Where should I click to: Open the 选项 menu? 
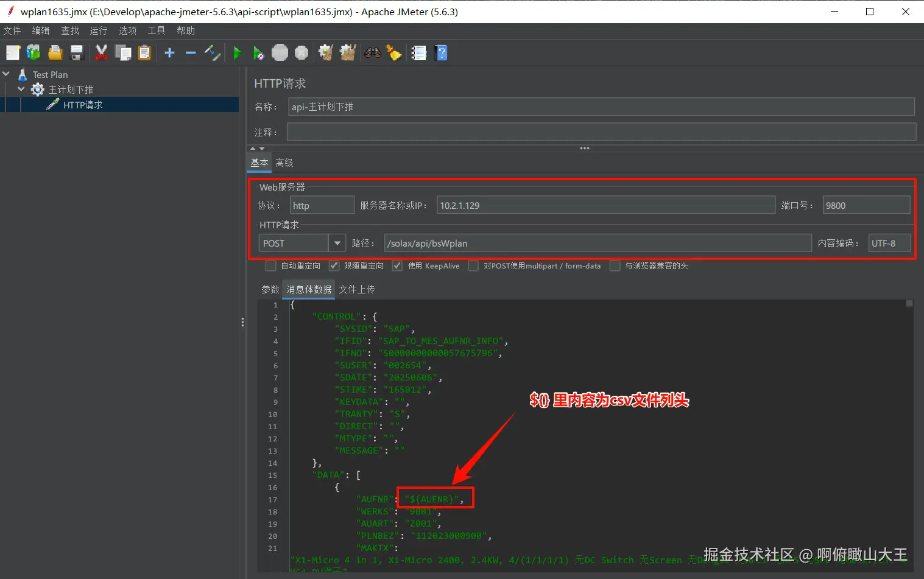128,30
